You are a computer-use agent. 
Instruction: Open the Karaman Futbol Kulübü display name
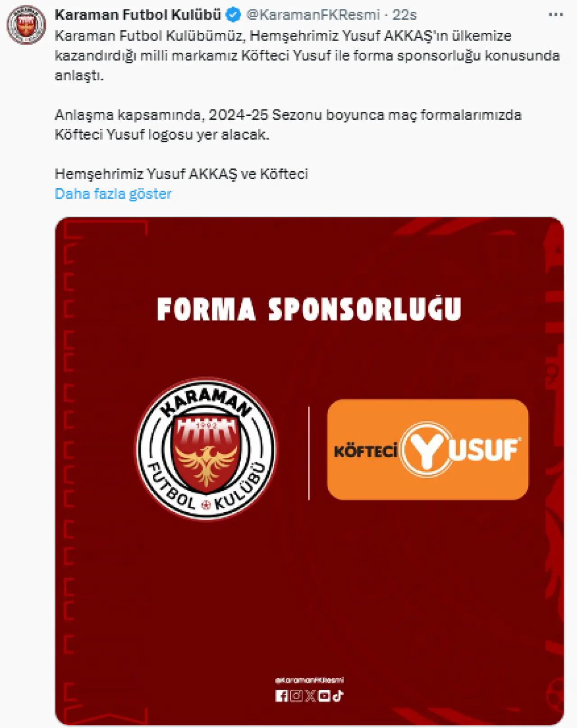pyautogui.click(x=138, y=15)
